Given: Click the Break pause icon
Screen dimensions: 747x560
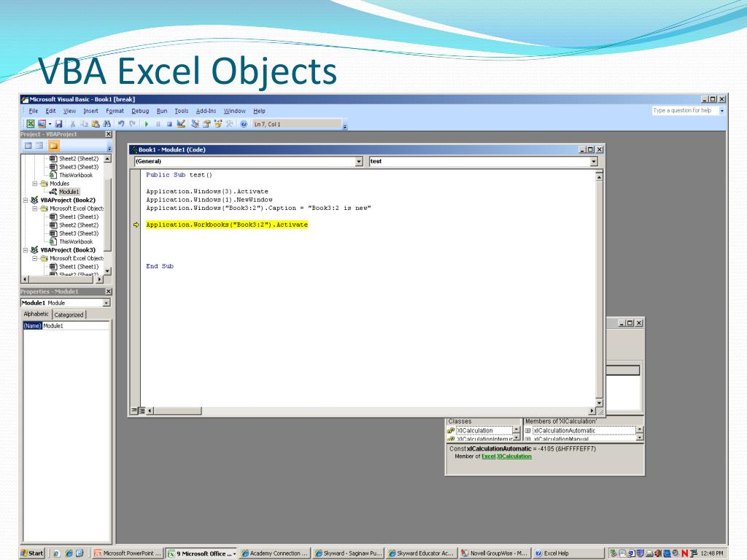Looking at the screenshot, I should (x=158, y=124).
